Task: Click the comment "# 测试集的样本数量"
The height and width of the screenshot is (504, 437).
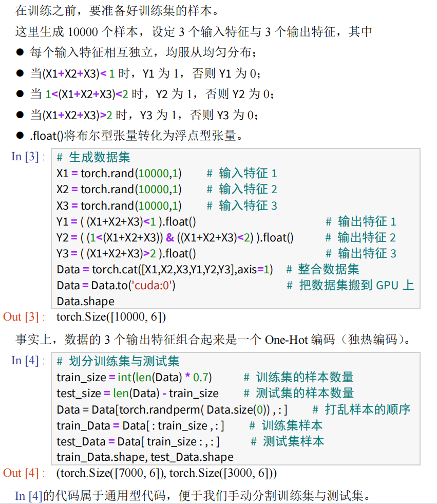Action: [298, 394]
